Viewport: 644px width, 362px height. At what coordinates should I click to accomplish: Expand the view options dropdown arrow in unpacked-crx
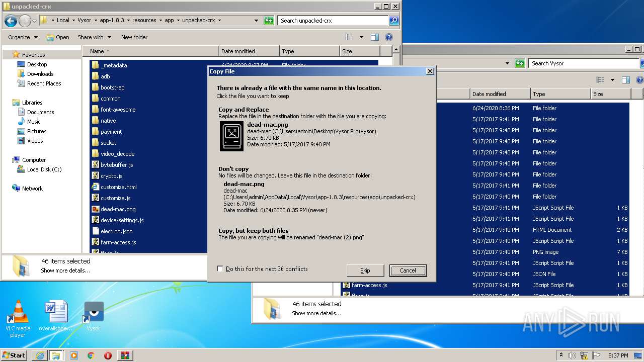pos(361,37)
